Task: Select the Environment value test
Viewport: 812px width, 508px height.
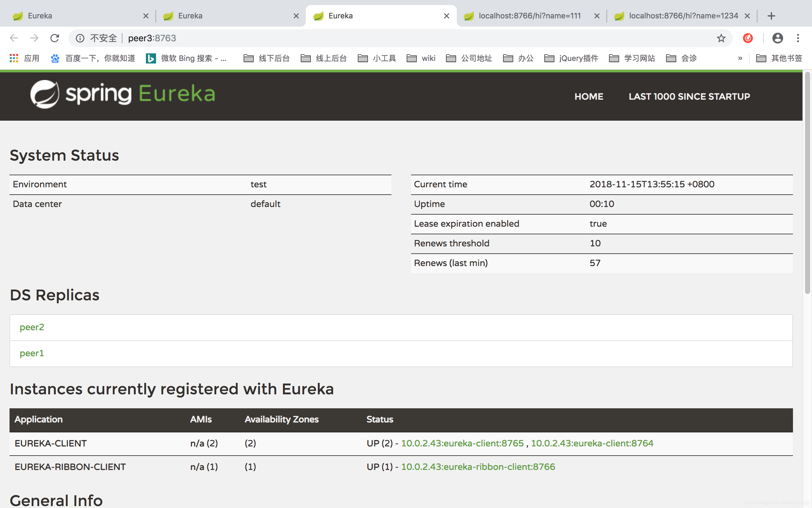Action: pos(259,184)
